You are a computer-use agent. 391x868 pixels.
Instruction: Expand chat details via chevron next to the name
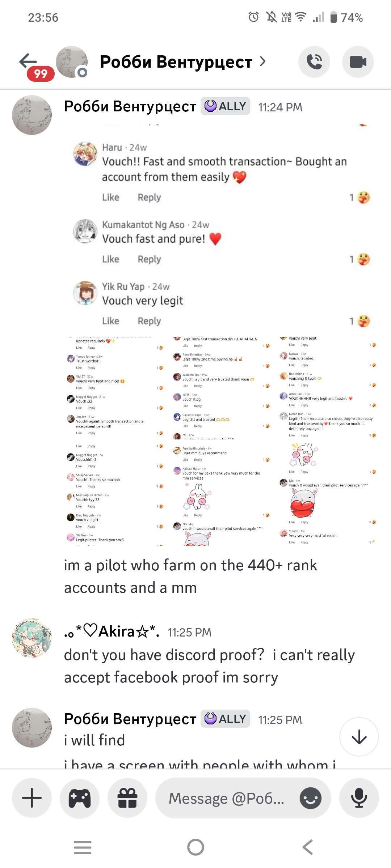coord(263,62)
